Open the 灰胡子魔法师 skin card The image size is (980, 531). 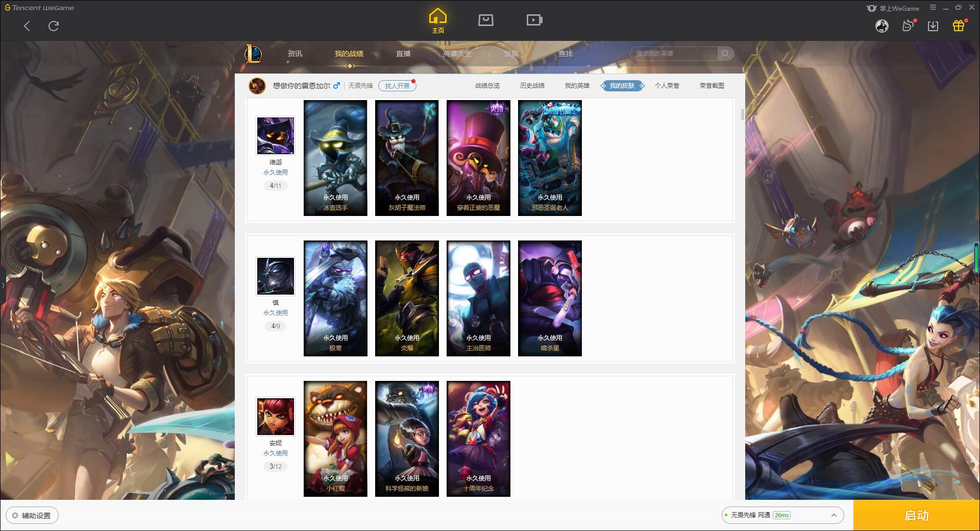pyautogui.click(x=407, y=158)
